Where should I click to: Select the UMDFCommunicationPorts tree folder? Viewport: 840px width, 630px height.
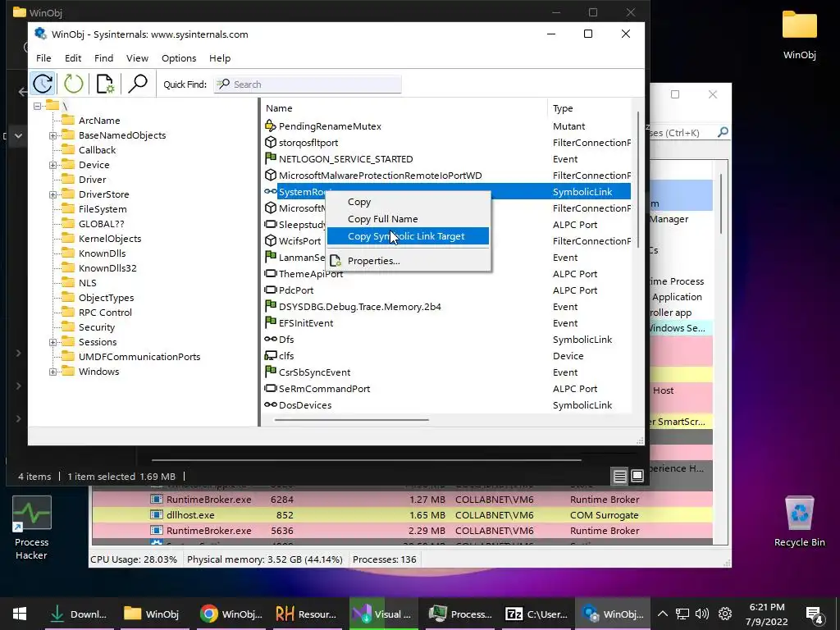139,357
